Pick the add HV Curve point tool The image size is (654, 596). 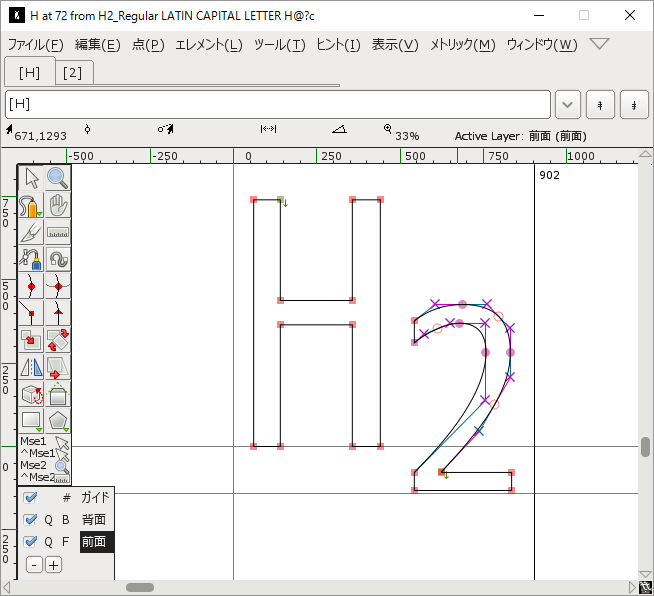click(58, 287)
